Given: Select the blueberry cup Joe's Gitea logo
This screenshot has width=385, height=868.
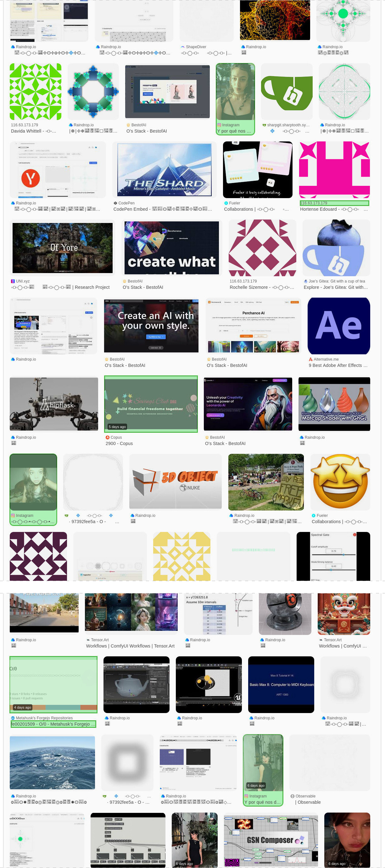Looking at the screenshot, I should pyautogui.click(x=336, y=248).
